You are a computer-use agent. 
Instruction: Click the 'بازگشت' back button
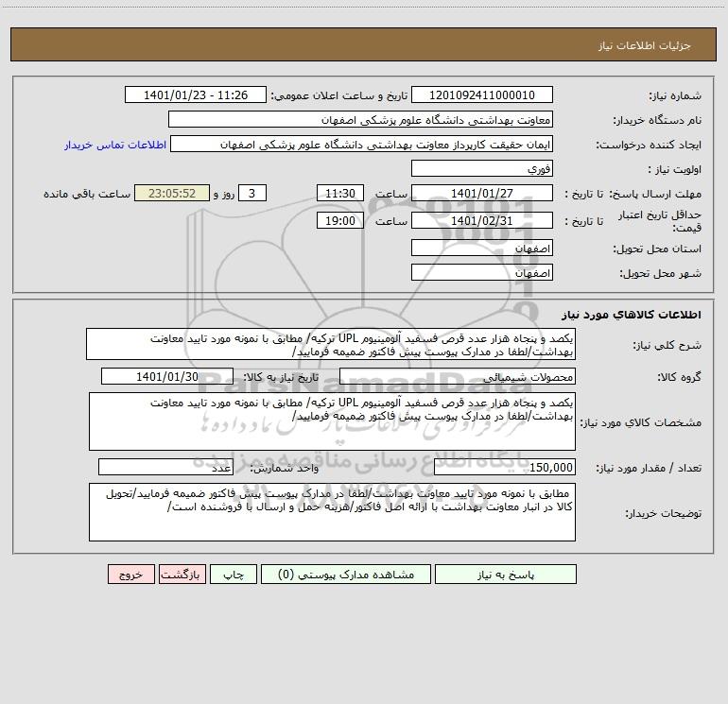[x=182, y=575]
